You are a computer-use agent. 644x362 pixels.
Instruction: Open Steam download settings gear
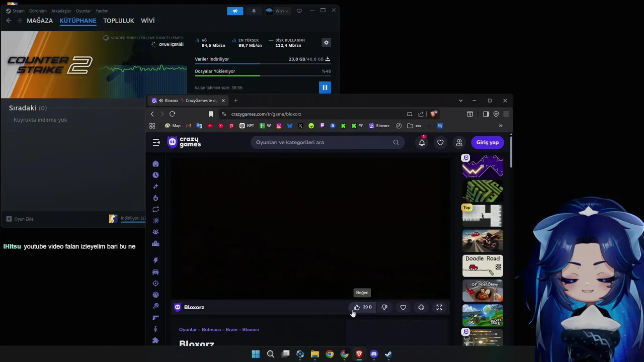(326, 43)
